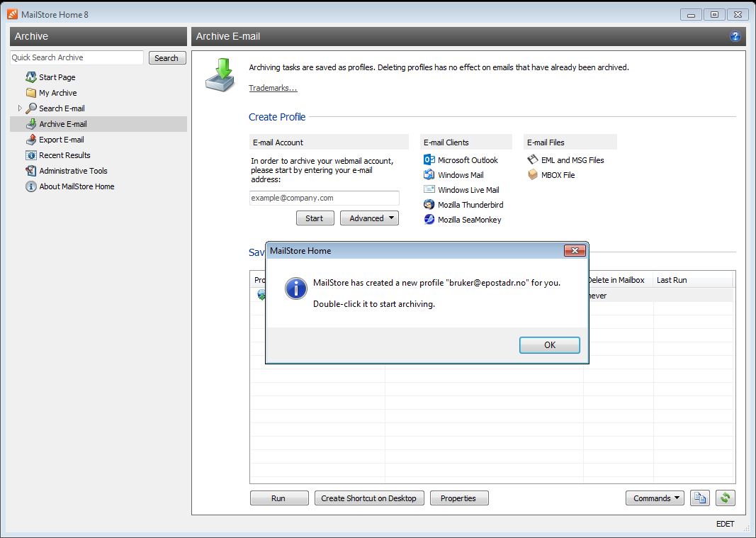Image resolution: width=756 pixels, height=538 pixels.
Task: Click the Mozilla SeaMonkey icon
Action: (x=429, y=220)
